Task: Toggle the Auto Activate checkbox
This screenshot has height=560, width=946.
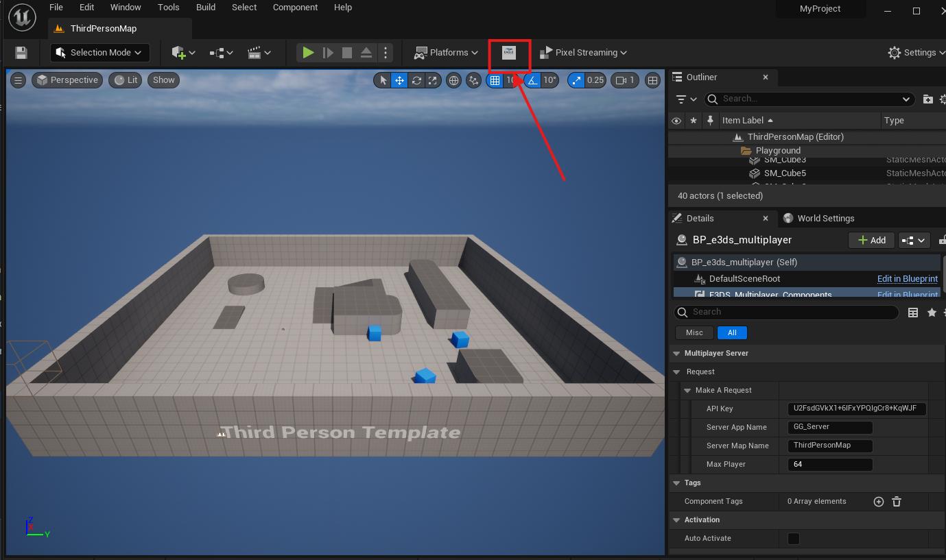Action: [794, 539]
